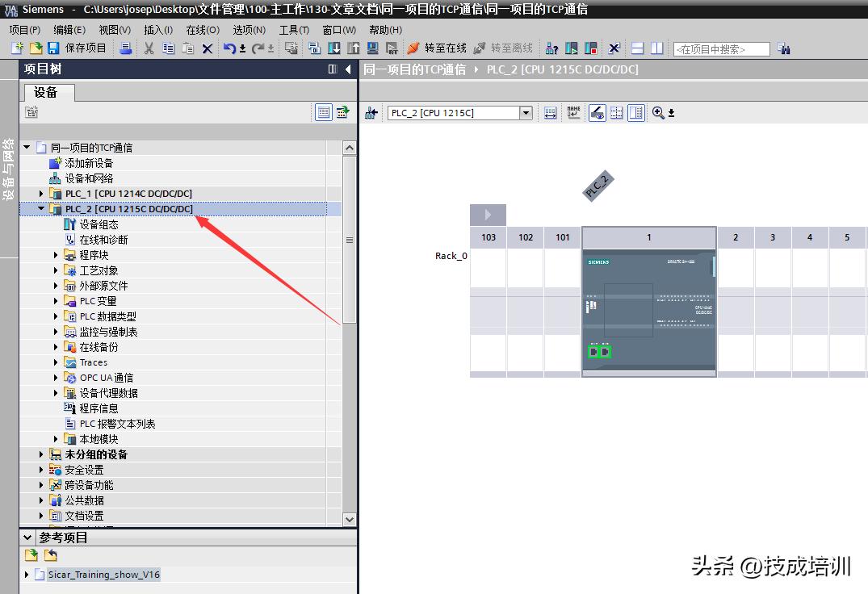Expand the rack left slots arrow button
The width and height of the screenshot is (868, 594).
488,215
